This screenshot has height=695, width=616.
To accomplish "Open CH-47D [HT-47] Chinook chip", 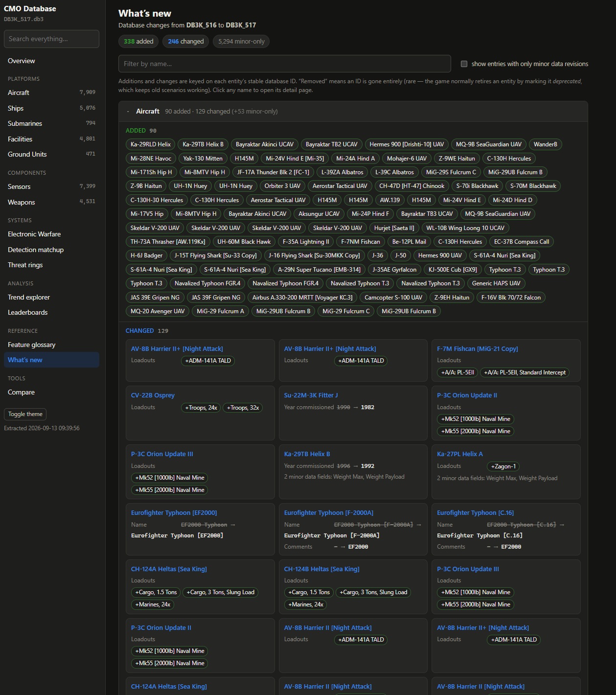I will 411,186.
